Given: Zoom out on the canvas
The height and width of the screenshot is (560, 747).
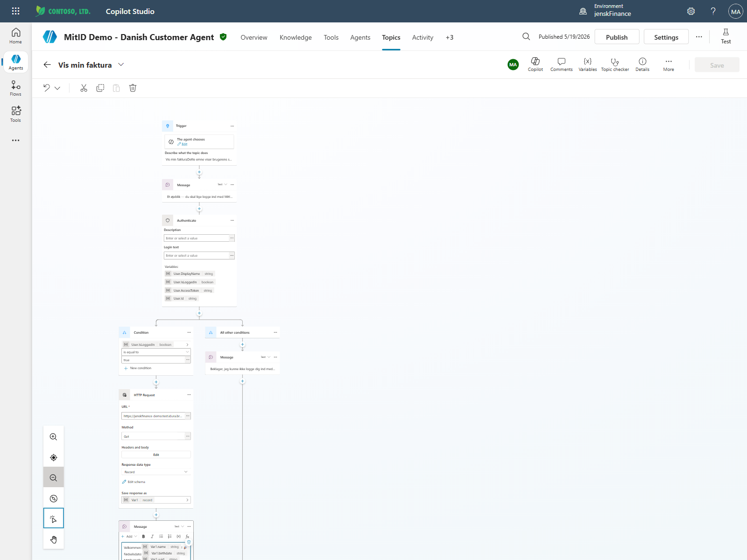Looking at the screenshot, I should (x=54, y=478).
